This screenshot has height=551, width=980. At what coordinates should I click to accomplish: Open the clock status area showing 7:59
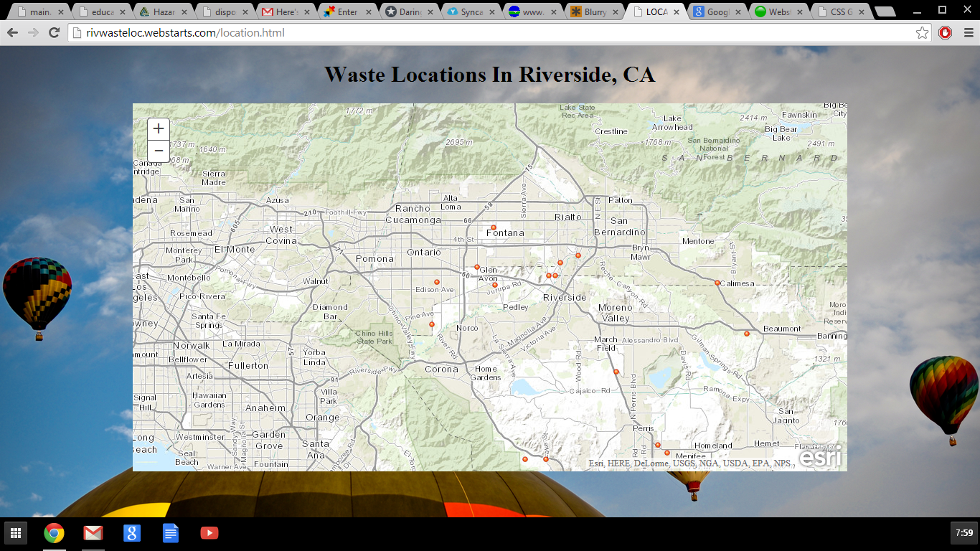tap(963, 533)
